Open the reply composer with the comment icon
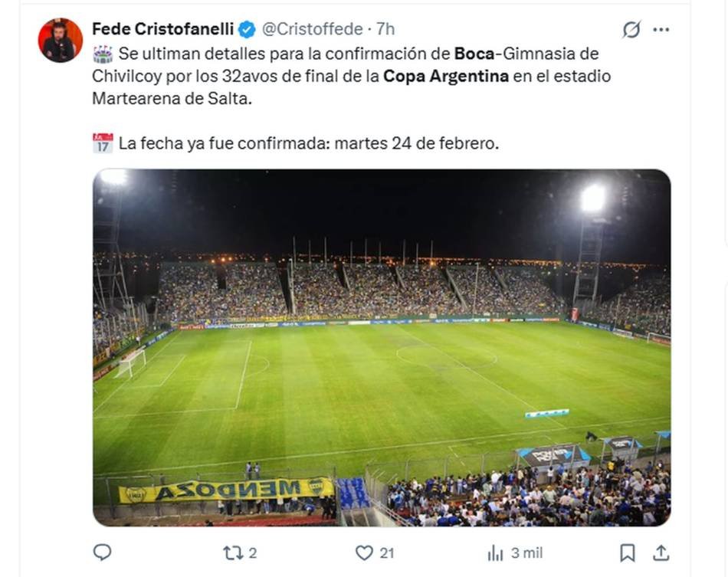The image size is (728, 577). point(100,552)
